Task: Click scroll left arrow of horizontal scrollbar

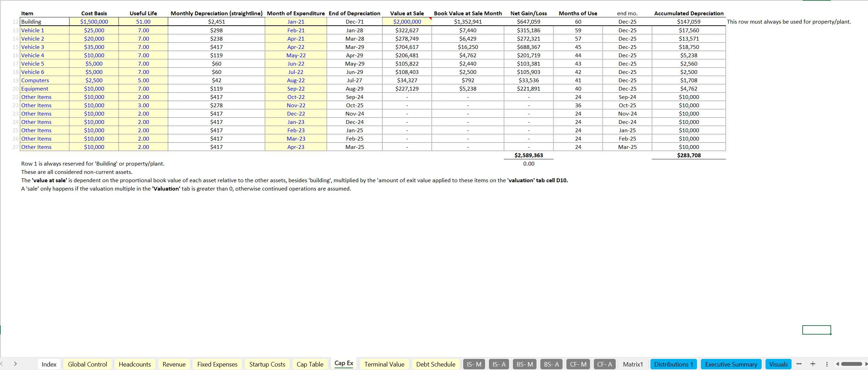Action: point(837,364)
